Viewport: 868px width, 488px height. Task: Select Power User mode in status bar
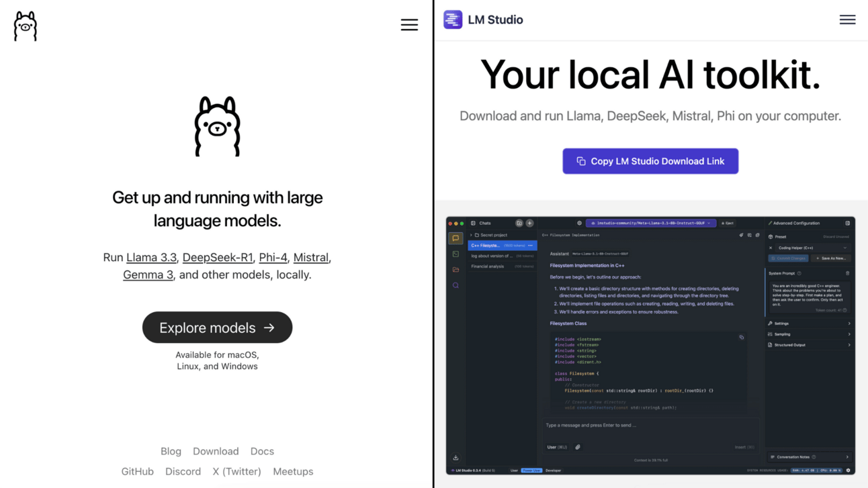pos(531,471)
